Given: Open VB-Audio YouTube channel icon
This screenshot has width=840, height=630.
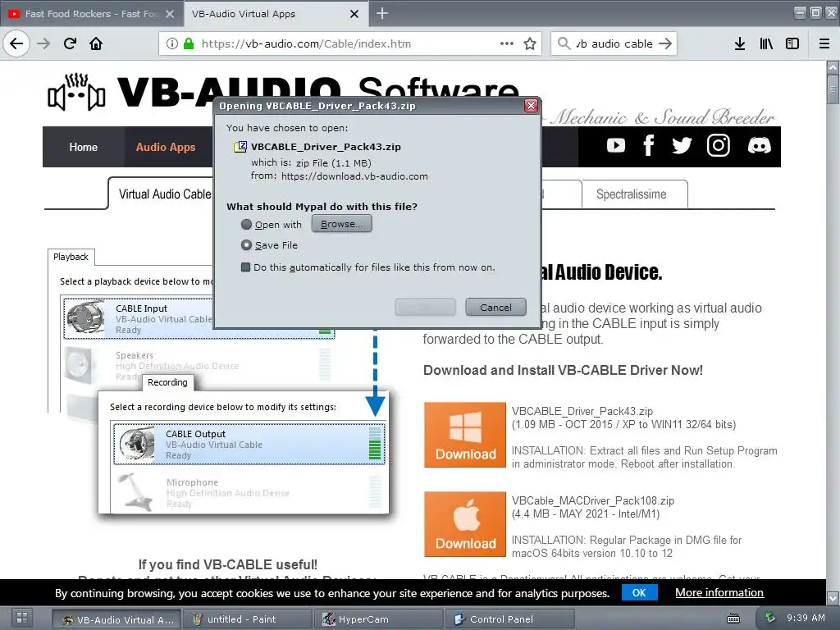Looking at the screenshot, I should click(x=616, y=145).
